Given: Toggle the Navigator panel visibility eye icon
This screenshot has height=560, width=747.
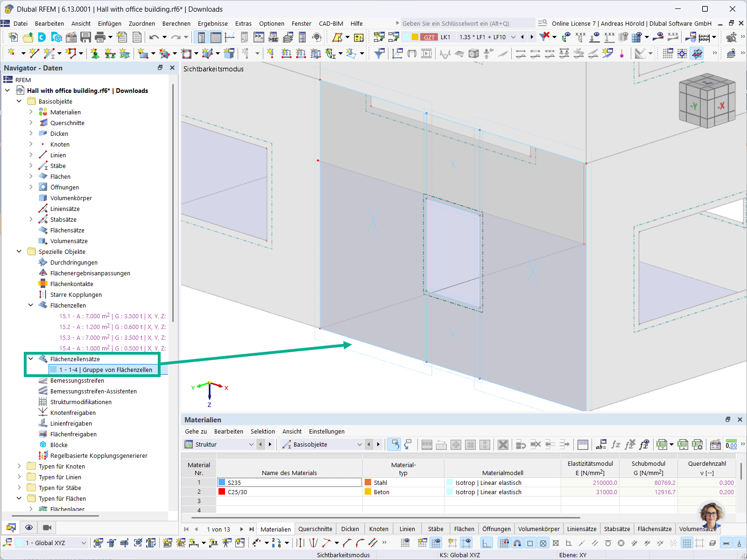Looking at the screenshot, I should pos(29,527).
